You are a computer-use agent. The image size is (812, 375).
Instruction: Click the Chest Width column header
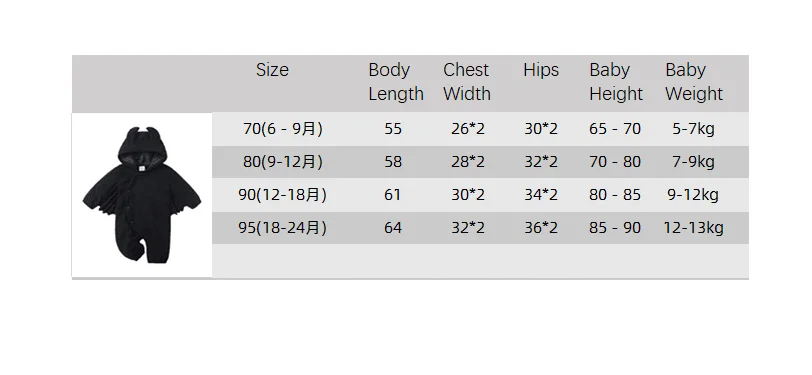[x=467, y=82]
